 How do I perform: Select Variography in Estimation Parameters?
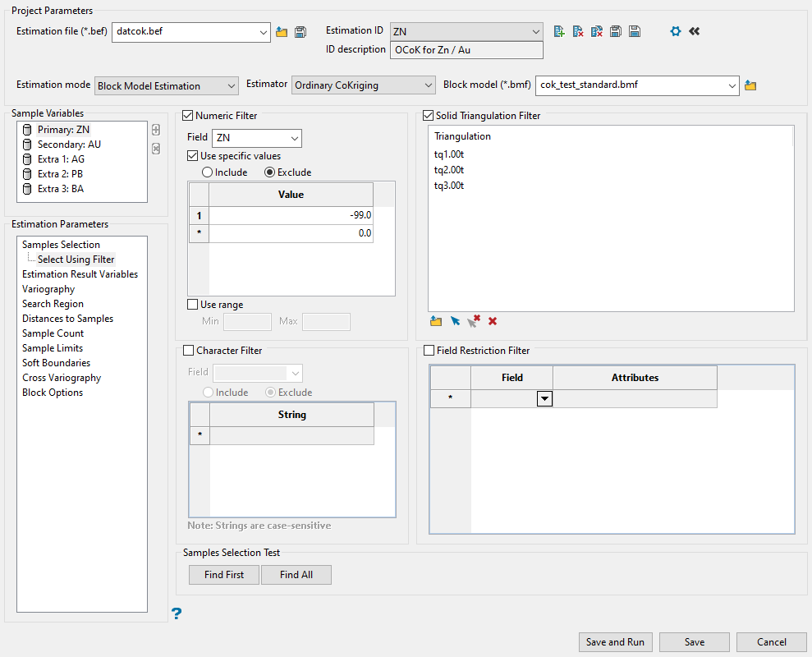point(48,289)
